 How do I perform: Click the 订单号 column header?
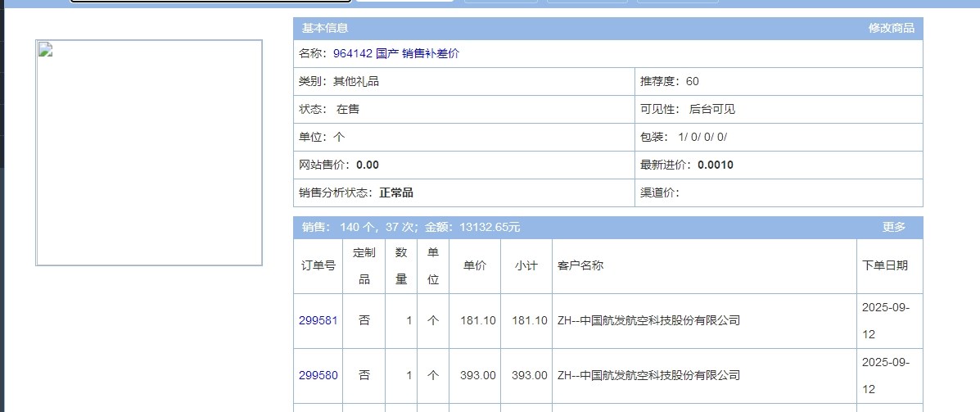tap(318, 266)
